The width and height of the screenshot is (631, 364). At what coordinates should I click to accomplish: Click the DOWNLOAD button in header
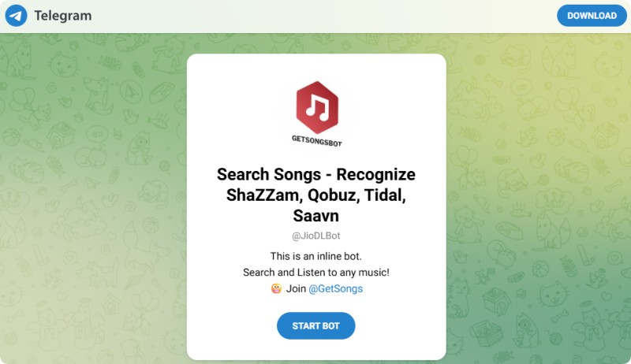[x=592, y=16]
